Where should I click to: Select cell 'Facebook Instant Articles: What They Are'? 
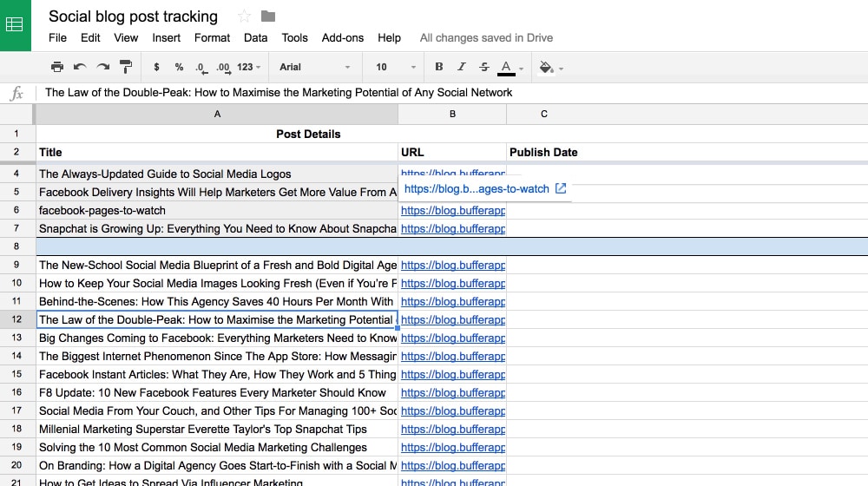click(217, 375)
